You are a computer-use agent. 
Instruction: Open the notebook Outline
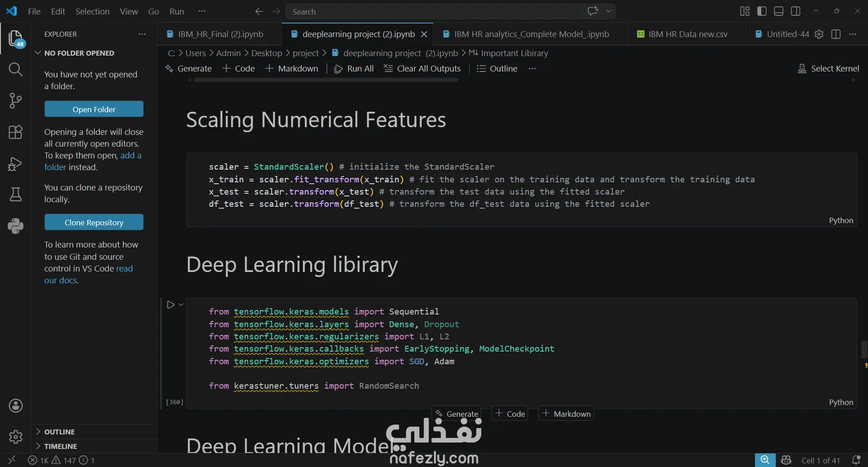[497, 69]
